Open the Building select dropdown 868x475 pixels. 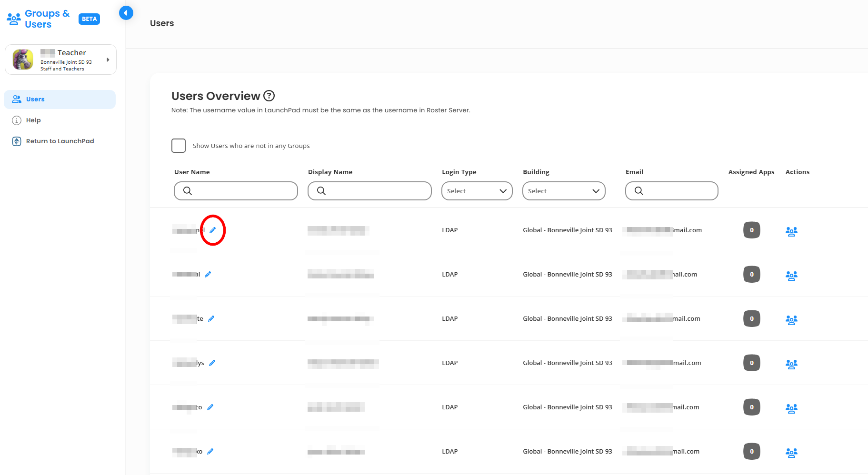click(x=563, y=191)
